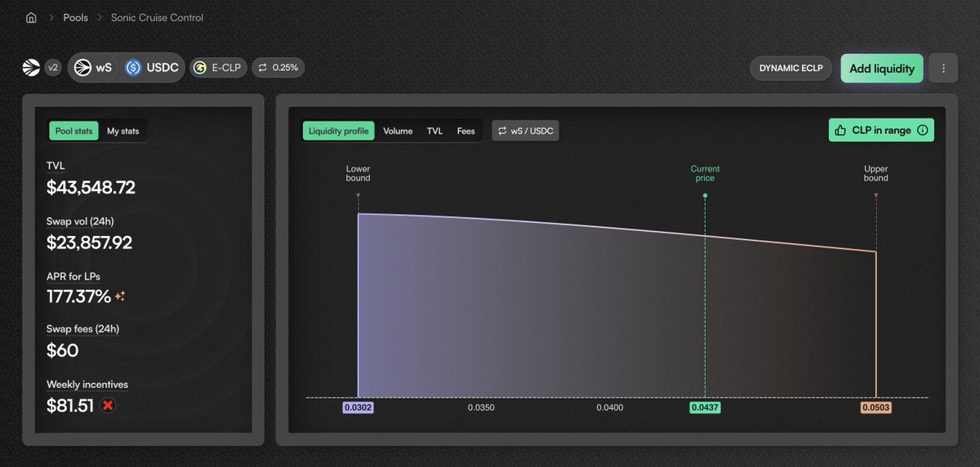Screen dimensions: 980x467
Task: Click the CLP in range status button
Action: pos(881,130)
